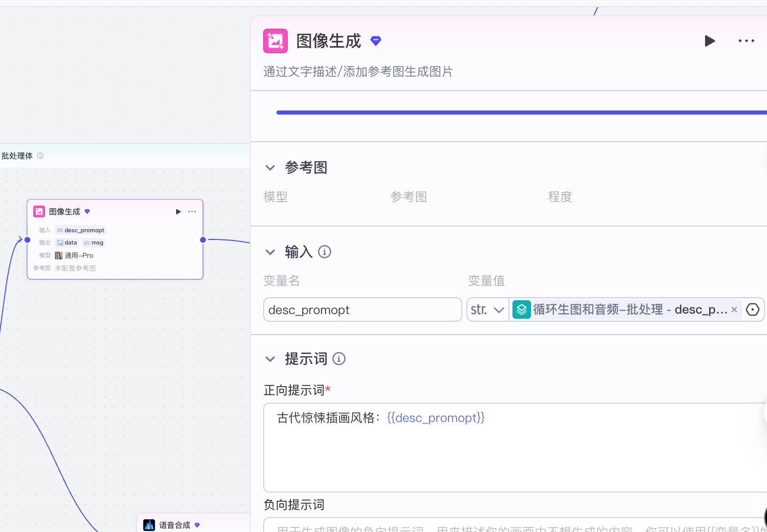This screenshot has width=767, height=532.
Task: Open the three-dot menu in panel header
Action: point(746,41)
